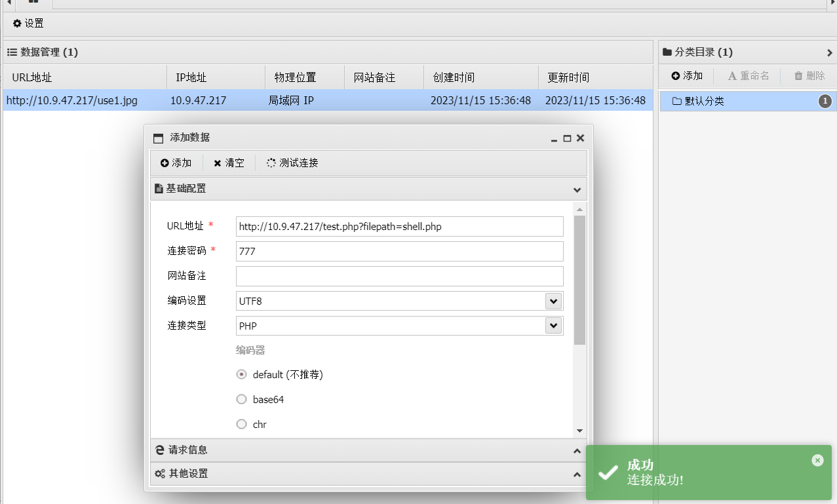Screen dimensions: 837x504
Task: Click the scrollbar down arrow in dialog
Action: tap(579, 431)
